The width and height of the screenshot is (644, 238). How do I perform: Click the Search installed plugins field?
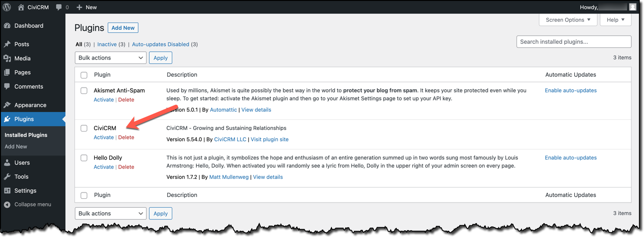tap(573, 42)
